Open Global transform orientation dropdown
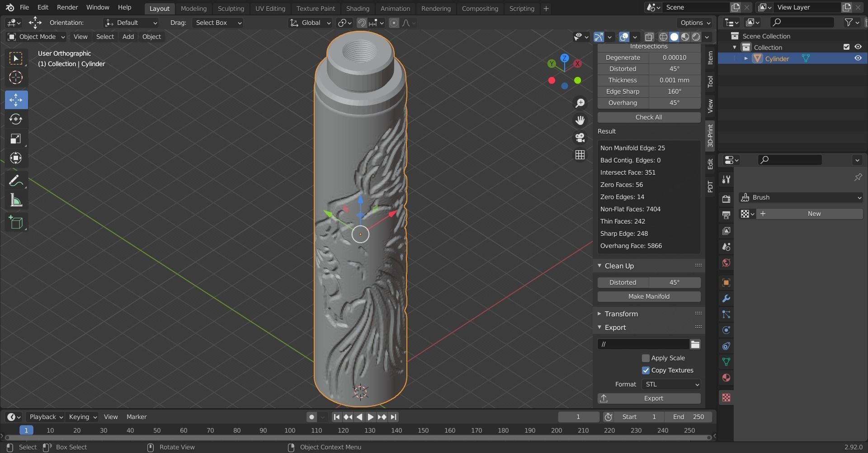This screenshot has height=453, width=868. 311,23
